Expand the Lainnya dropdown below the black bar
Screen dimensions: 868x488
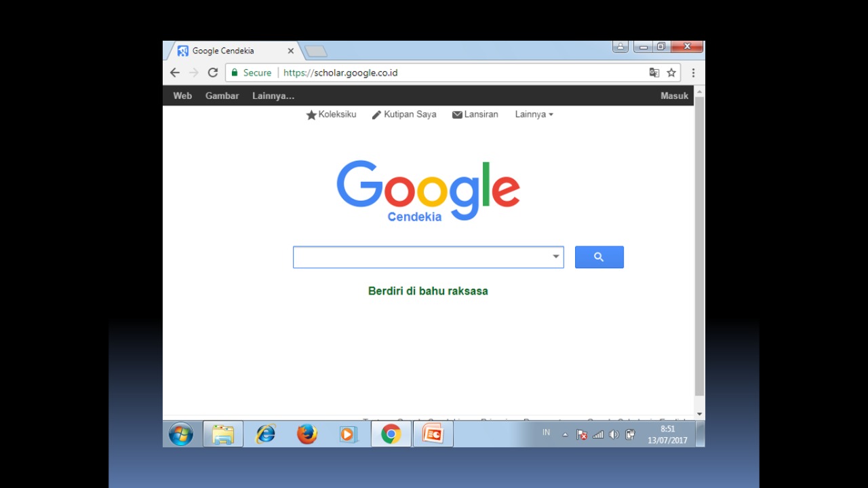coord(534,115)
